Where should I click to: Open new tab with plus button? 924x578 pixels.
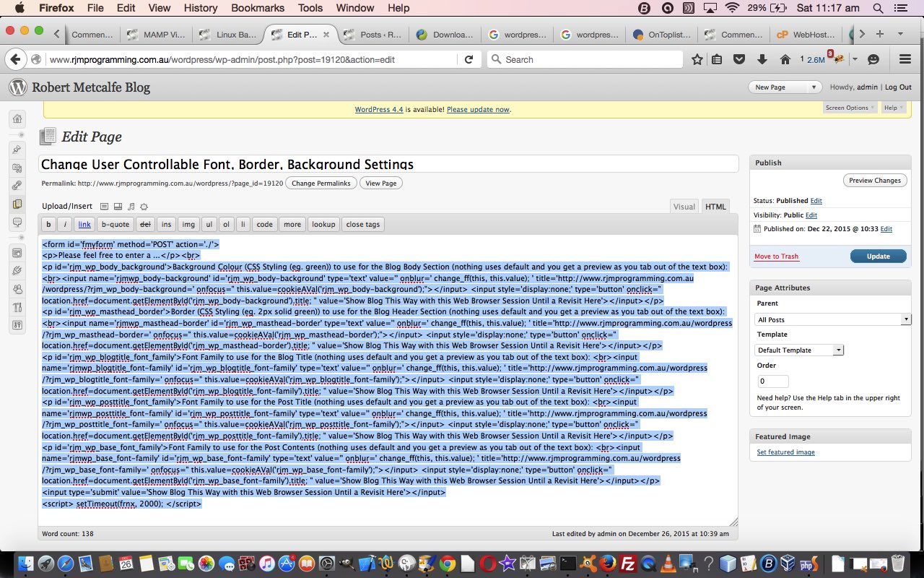click(x=879, y=34)
